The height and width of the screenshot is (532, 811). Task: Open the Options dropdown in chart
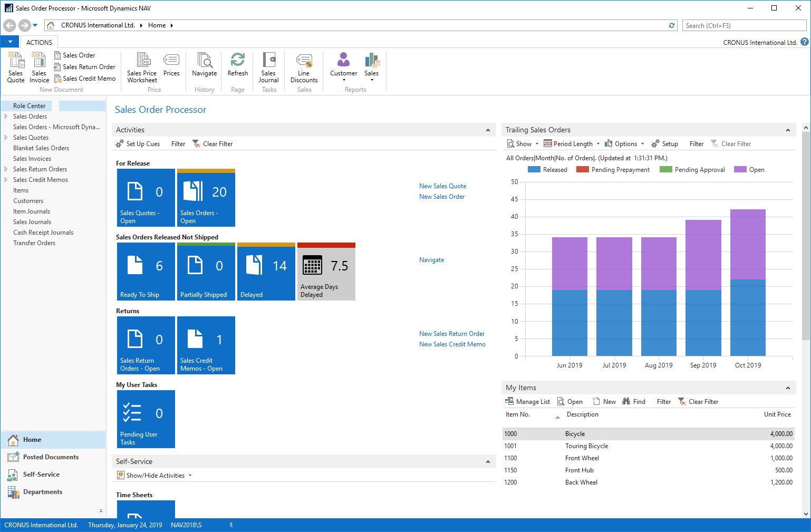[624, 144]
